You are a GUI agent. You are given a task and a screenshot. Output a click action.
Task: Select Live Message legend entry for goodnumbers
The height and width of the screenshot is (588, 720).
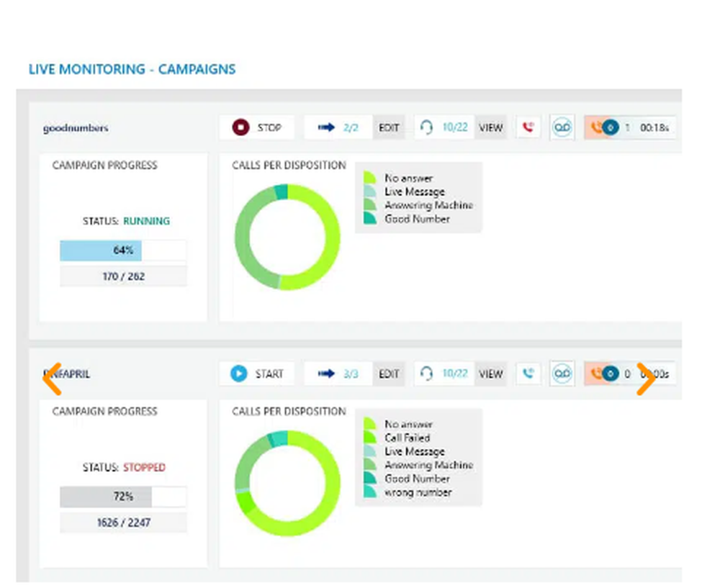click(x=415, y=191)
